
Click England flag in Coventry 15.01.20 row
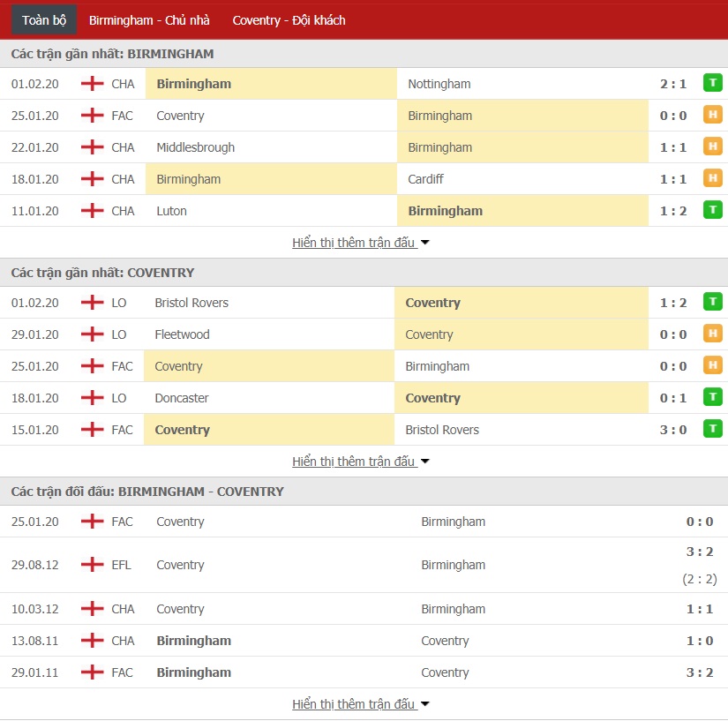[x=92, y=430]
